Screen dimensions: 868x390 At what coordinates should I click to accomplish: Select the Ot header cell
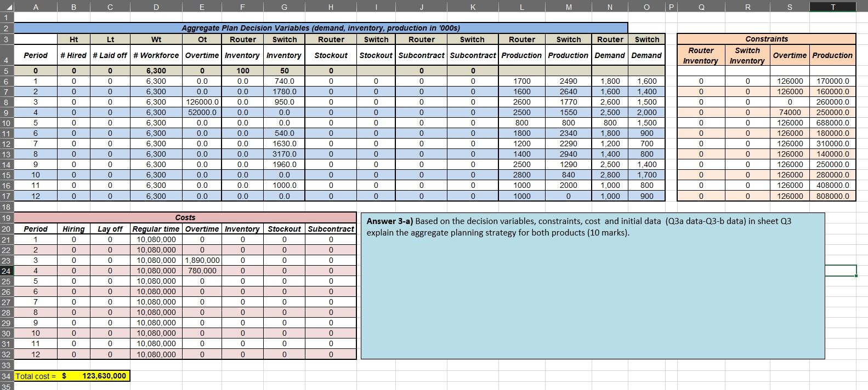click(x=202, y=39)
